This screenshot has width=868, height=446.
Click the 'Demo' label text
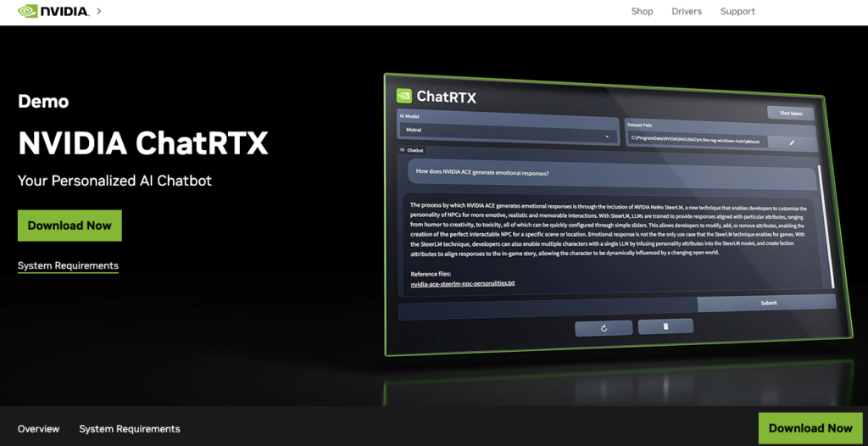click(x=43, y=102)
